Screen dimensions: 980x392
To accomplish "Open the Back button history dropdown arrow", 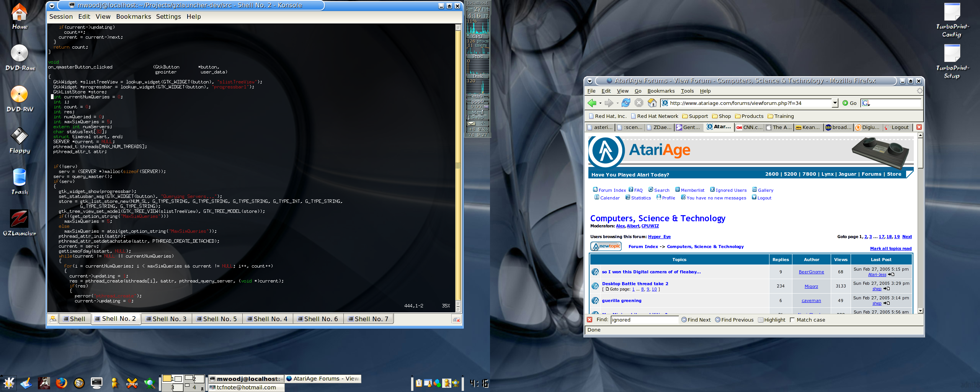I will (600, 103).
